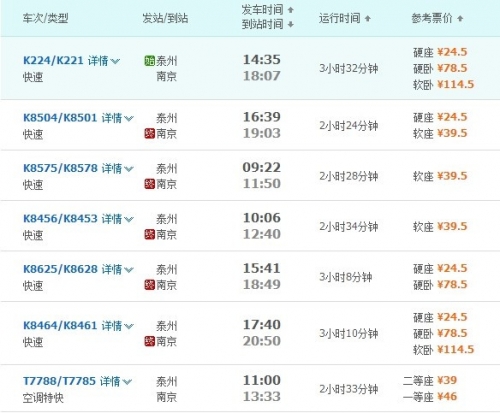Sort by 参考票价 arrow
Image resolution: width=500 pixels, height=413 pixels.
[460, 18]
